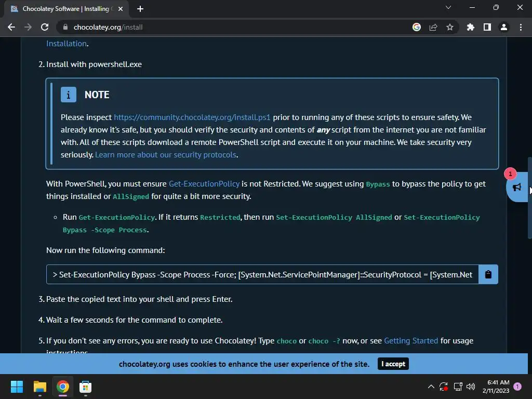This screenshot has height=399, width=532.
Task: Open Learn more about our security protocols
Action: click(x=166, y=155)
